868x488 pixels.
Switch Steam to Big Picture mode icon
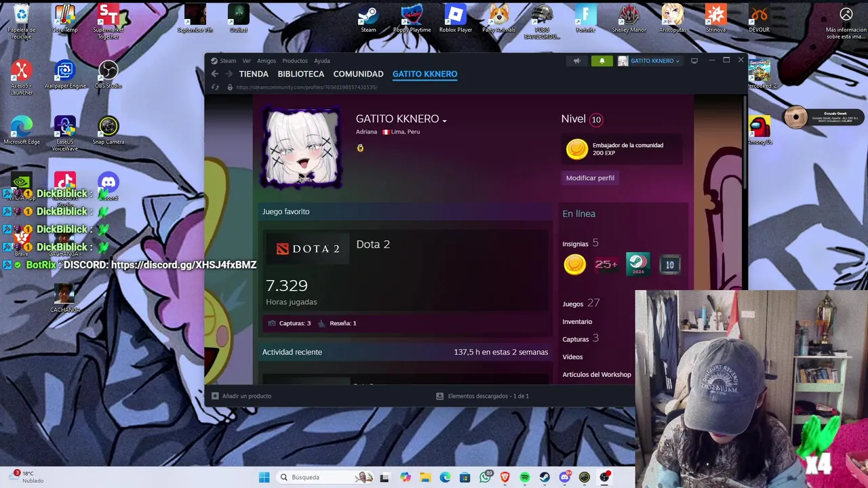point(694,61)
